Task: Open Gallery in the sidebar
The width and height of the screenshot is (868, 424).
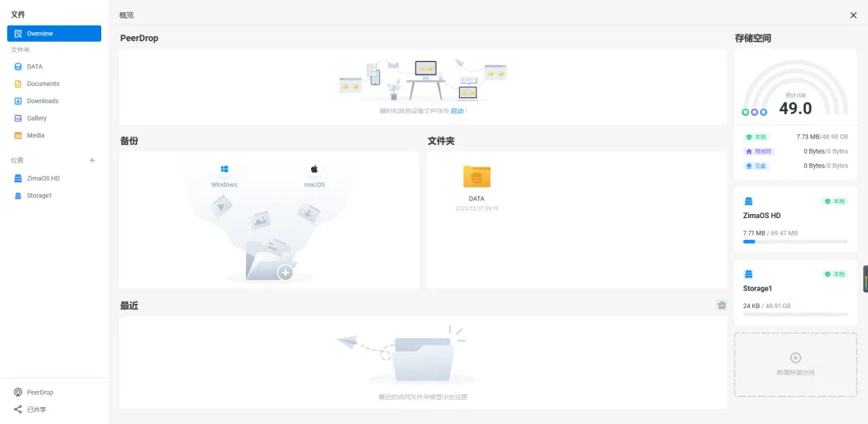Action: pyautogui.click(x=36, y=118)
